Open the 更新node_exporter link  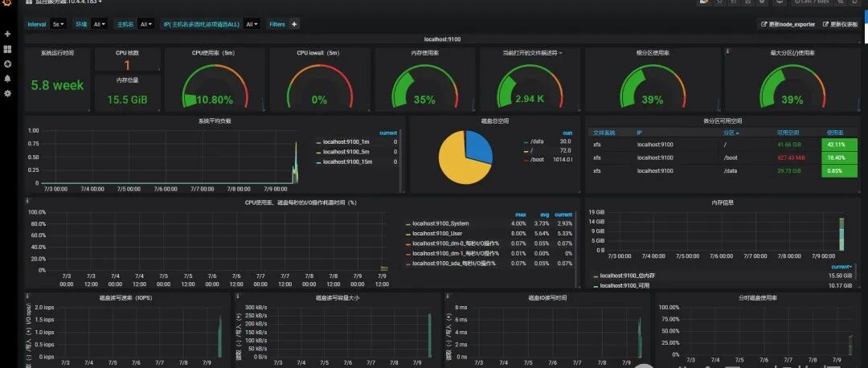(788, 24)
